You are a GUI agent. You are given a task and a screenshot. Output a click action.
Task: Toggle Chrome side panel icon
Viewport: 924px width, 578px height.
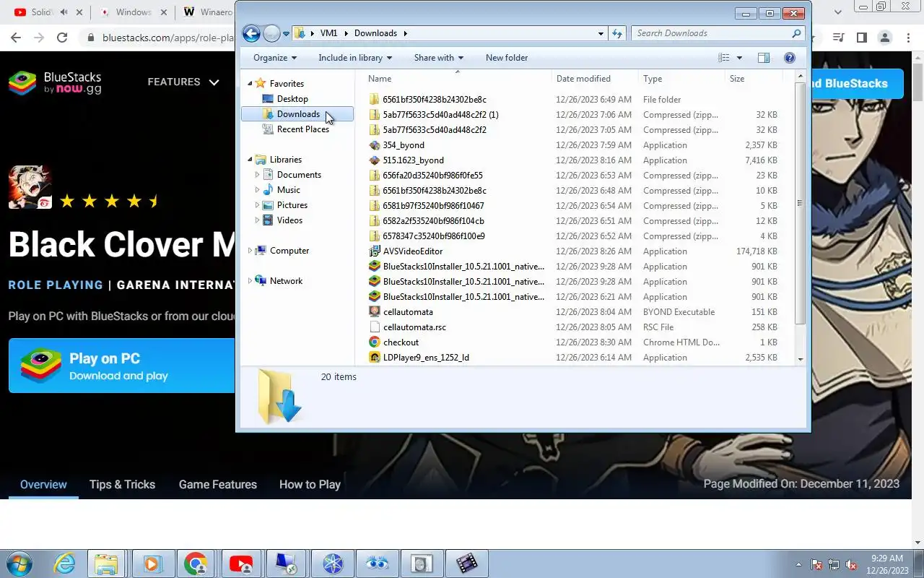click(861, 38)
